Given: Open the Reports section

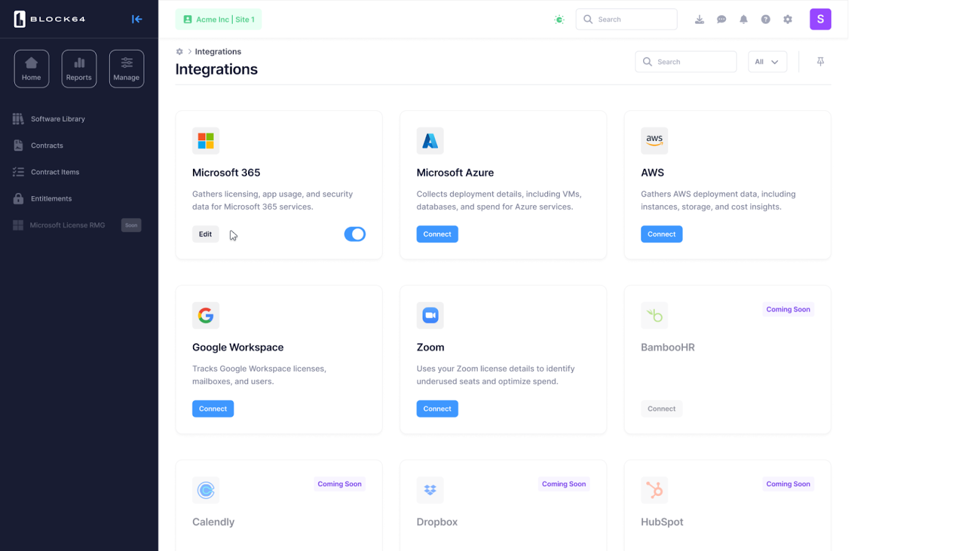Looking at the screenshot, I should 79,69.
